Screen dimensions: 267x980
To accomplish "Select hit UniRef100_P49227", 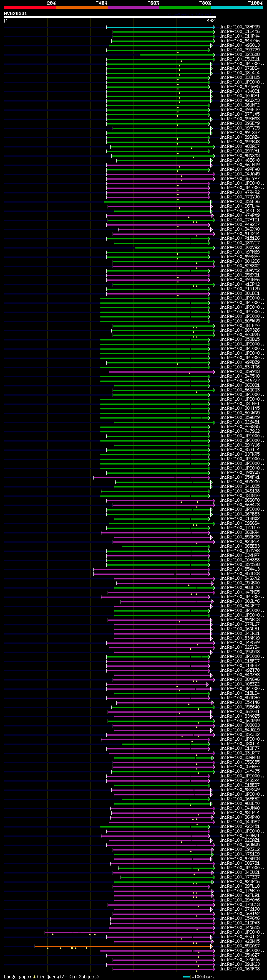I will click(239, 225).
